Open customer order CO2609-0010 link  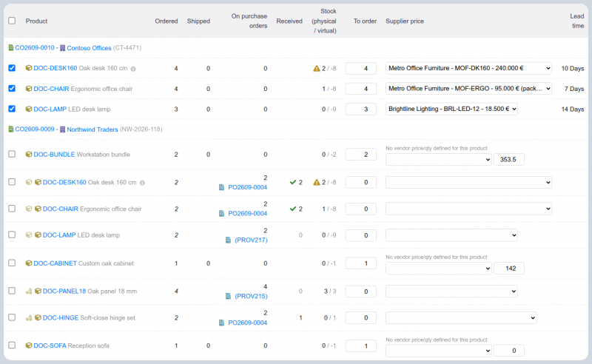(x=35, y=48)
